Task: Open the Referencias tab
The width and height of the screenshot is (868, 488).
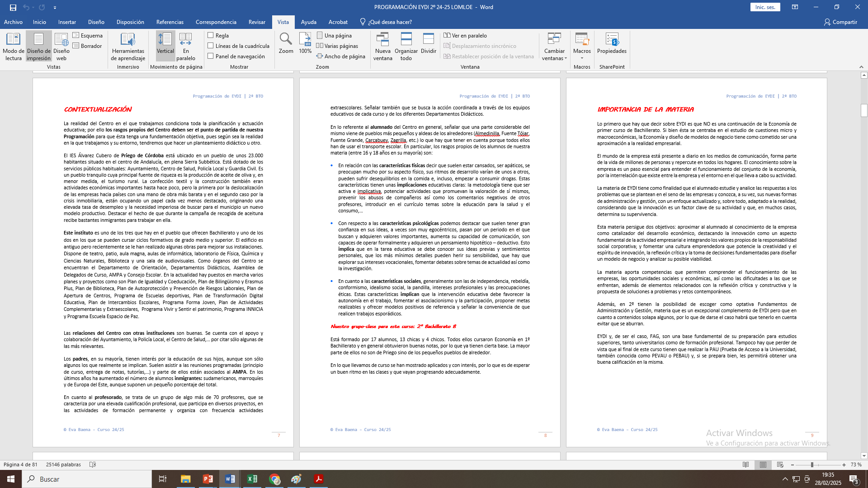Action: (170, 22)
